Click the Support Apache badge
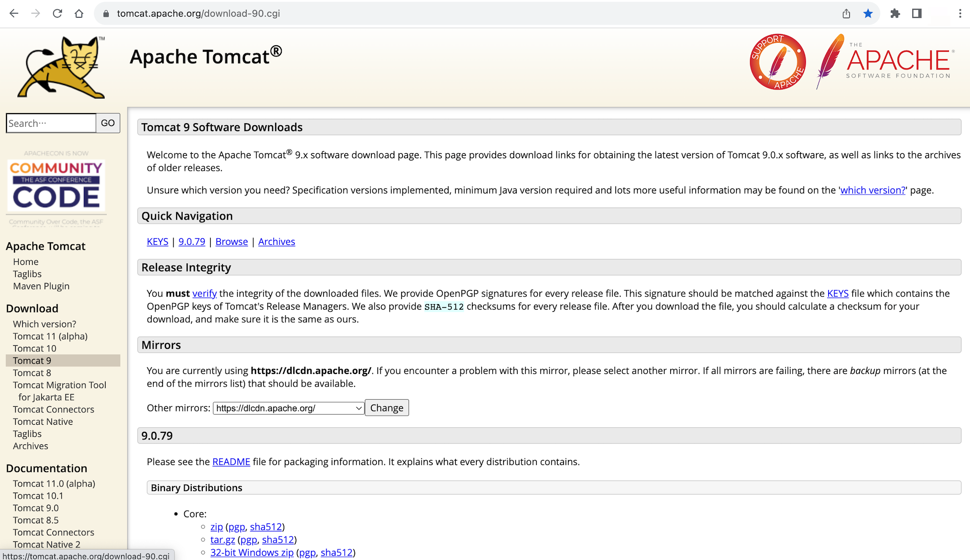This screenshot has height=560, width=970. (x=777, y=62)
